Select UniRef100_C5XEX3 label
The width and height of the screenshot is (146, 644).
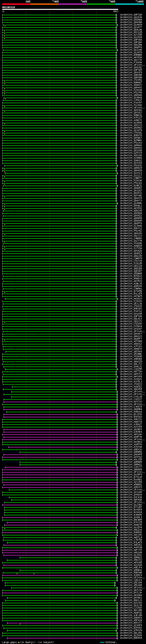coord(131,384)
